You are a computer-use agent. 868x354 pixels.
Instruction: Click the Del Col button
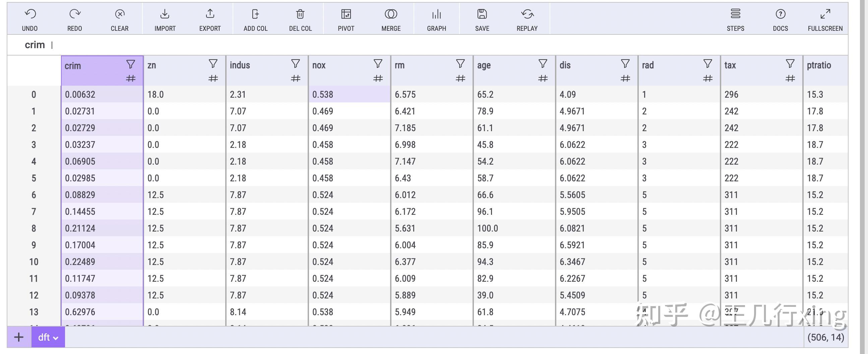point(300,19)
